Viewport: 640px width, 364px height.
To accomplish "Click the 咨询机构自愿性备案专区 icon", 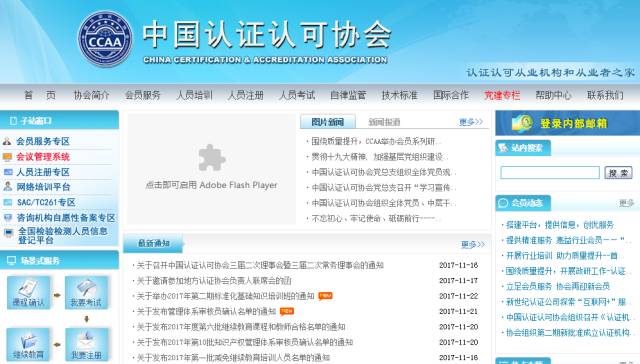I will (x=8, y=218).
